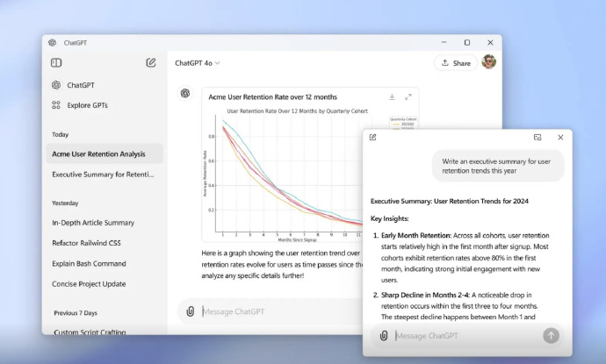This screenshot has width=606, height=364.
Task: Open Explain Bash Command chat
Action: point(89,264)
